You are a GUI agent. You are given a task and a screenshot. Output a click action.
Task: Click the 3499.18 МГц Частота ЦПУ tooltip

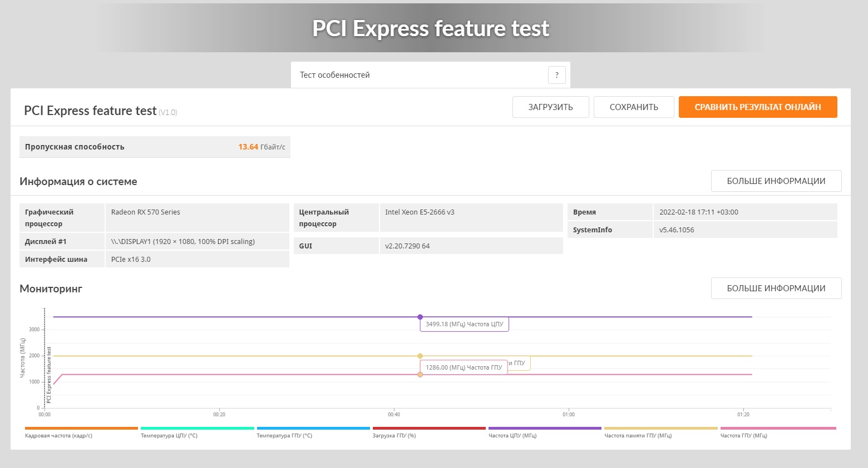464,324
